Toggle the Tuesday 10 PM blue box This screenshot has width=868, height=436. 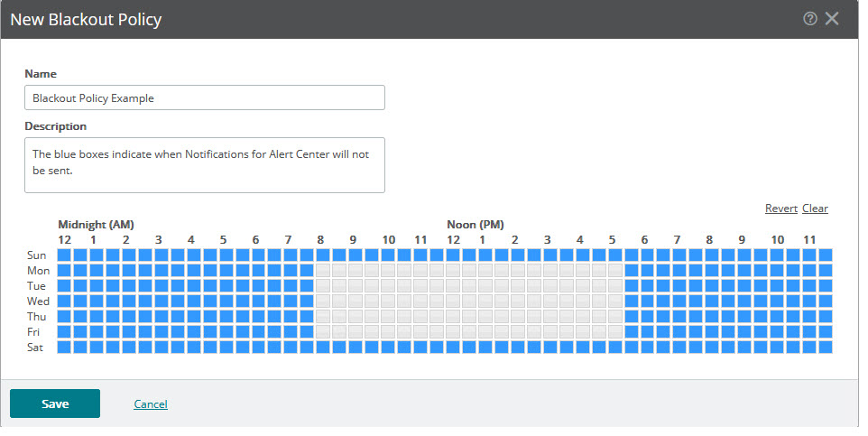[x=777, y=285]
